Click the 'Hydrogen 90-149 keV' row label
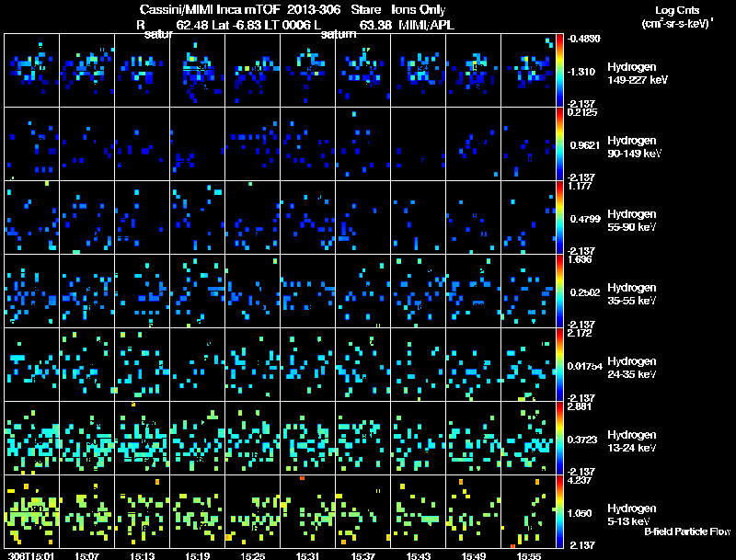Viewport: 736px width, 560px height. point(634,147)
